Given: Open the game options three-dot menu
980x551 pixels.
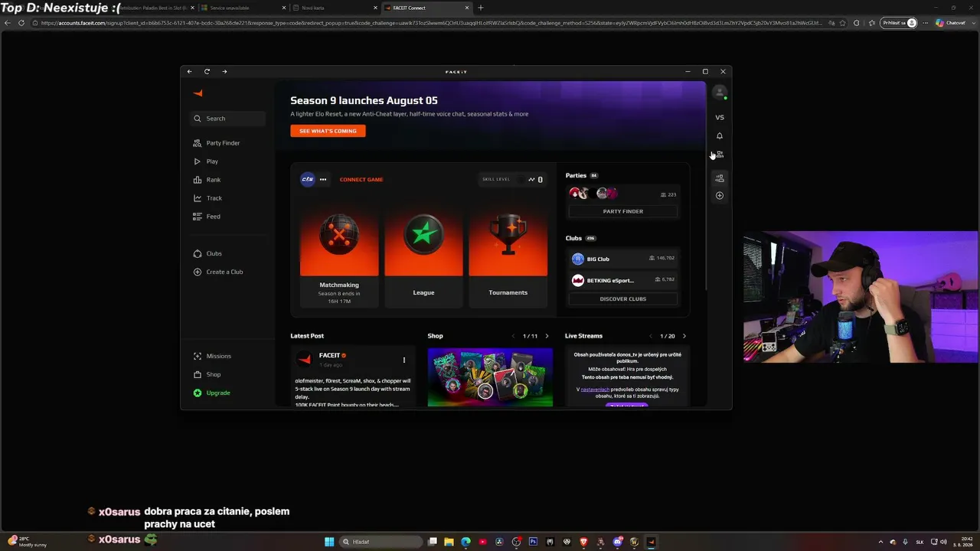Looking at the screenshot, I should [323, 180].
